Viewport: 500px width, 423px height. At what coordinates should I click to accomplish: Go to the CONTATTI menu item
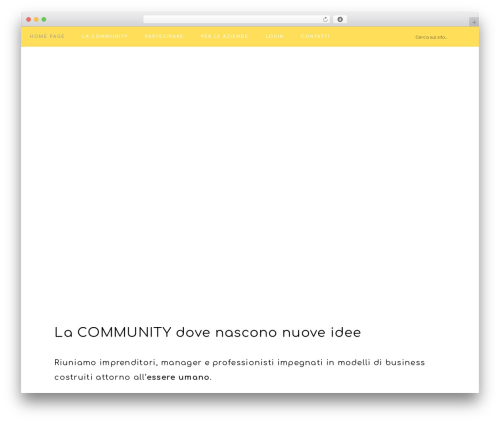tap(315, 36)
